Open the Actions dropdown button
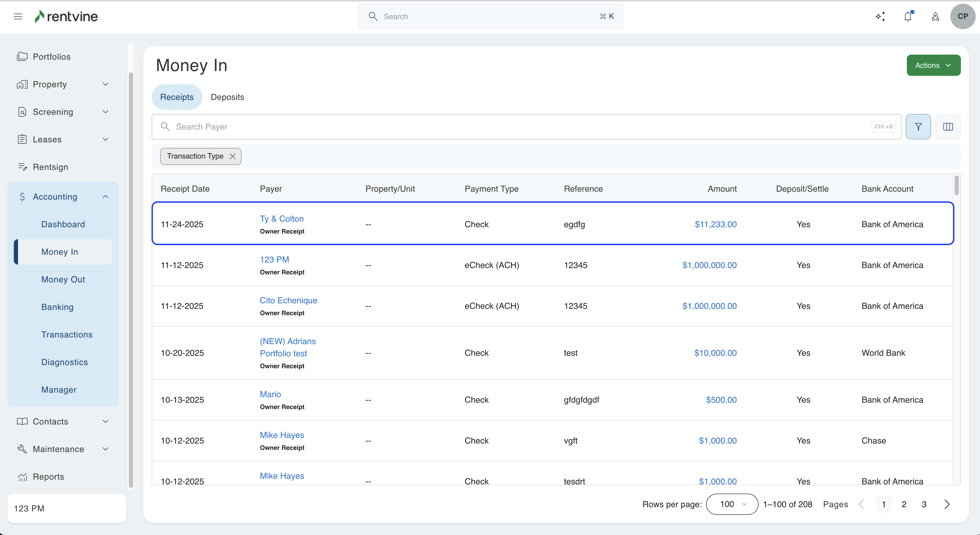This screenshot has height=535, width=980. pyautogui.click(x=933, y=65)
